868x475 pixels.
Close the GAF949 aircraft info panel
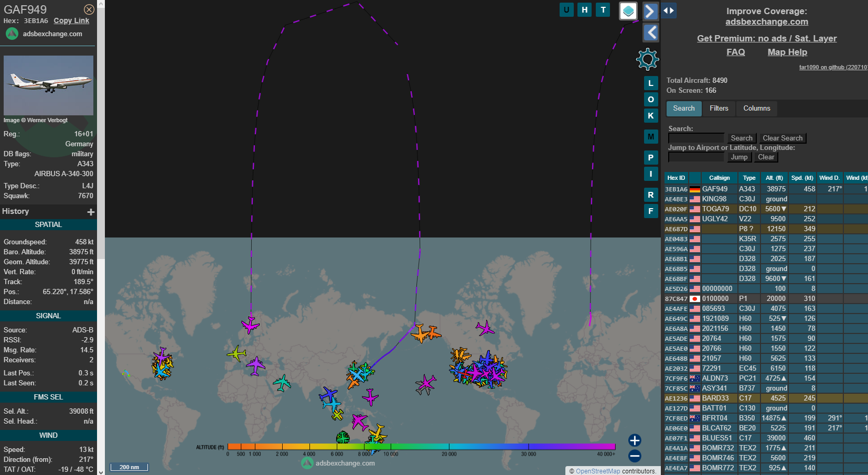coord(89,9)
